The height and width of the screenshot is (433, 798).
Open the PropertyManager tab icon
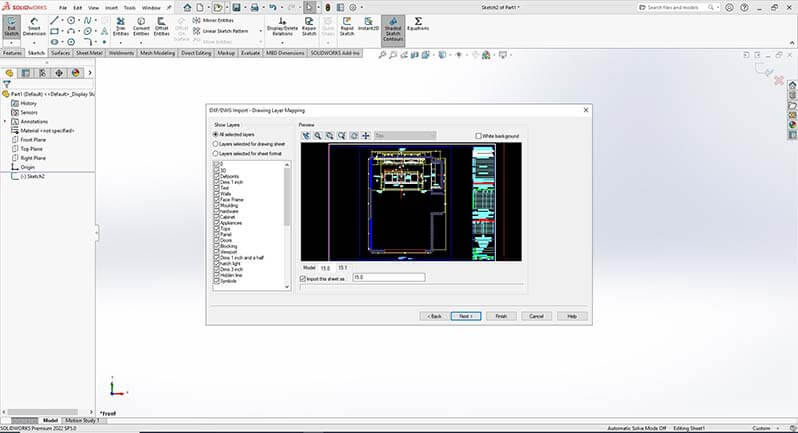tap(25, 73)
